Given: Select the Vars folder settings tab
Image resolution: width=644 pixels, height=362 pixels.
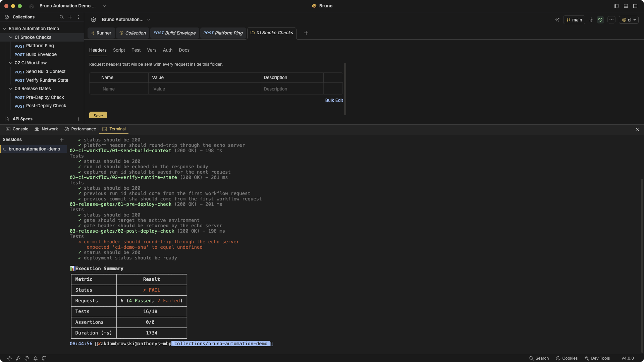Looking at the screenshot, I should tap(152, 50).
